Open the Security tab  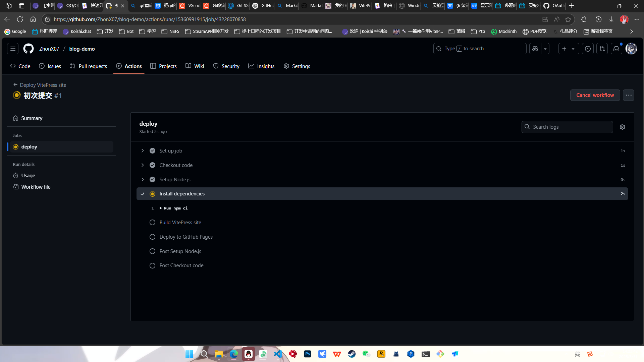click(x=226, y=66)
